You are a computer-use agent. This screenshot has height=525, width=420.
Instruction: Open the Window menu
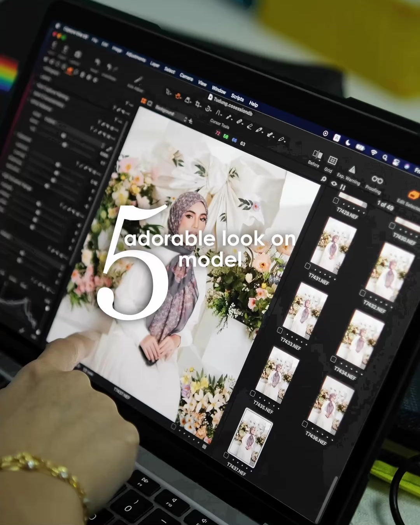(219, 90)
